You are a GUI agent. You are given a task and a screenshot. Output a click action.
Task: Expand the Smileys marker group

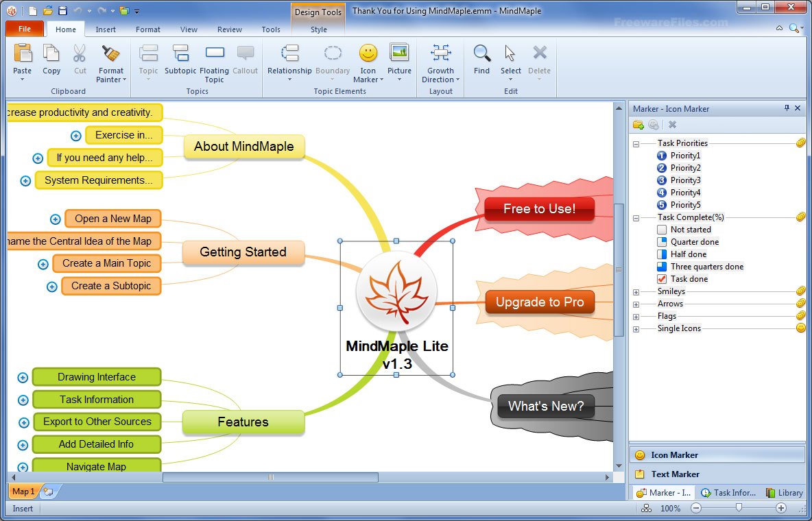click(x=636, y=292)
